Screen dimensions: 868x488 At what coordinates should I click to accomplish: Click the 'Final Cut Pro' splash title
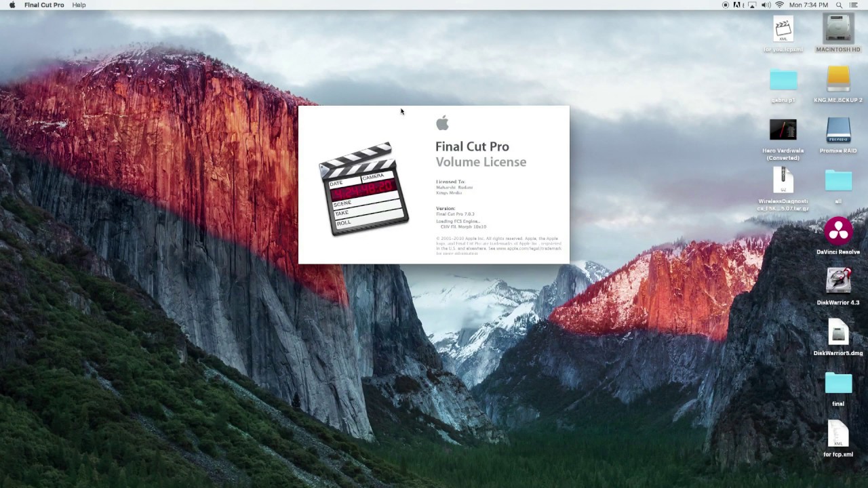tap(472, 146)
